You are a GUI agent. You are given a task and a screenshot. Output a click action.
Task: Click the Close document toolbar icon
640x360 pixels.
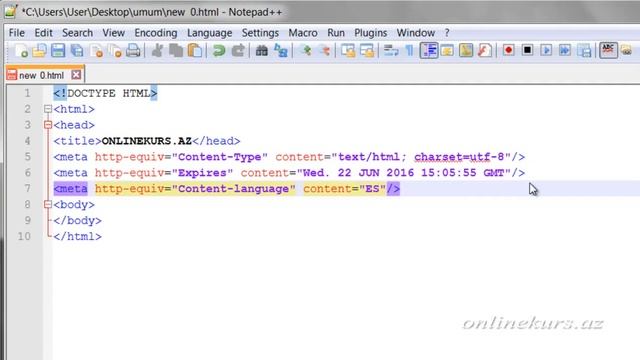pyautogui.click(x=96, y=51)
